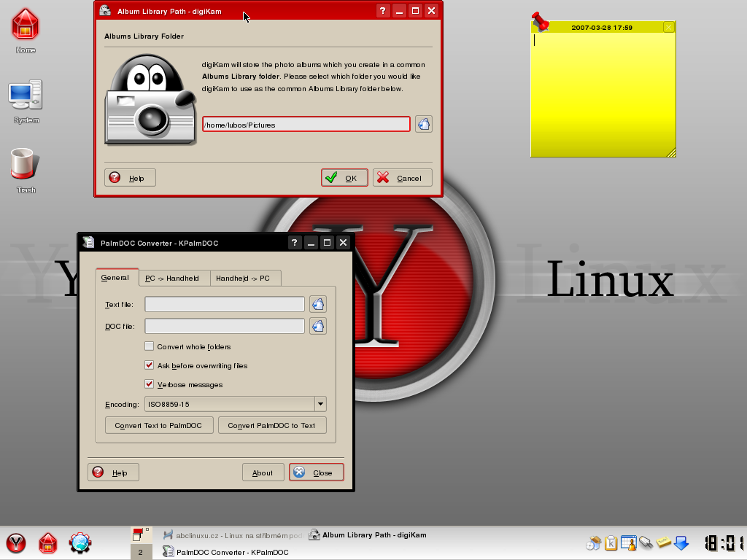This screenshot has width=747, height=560.
Task: Click the Text file input field
Action: coord(225,304)
